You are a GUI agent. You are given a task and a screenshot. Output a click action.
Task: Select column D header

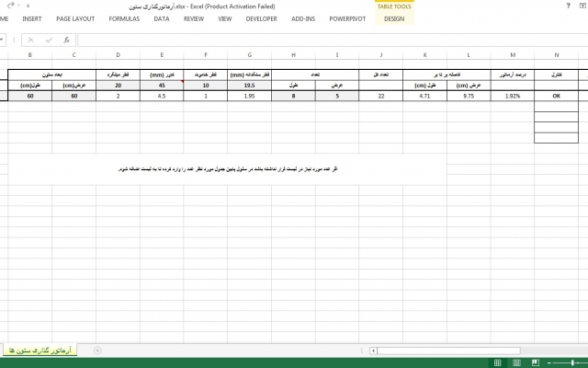118,55
